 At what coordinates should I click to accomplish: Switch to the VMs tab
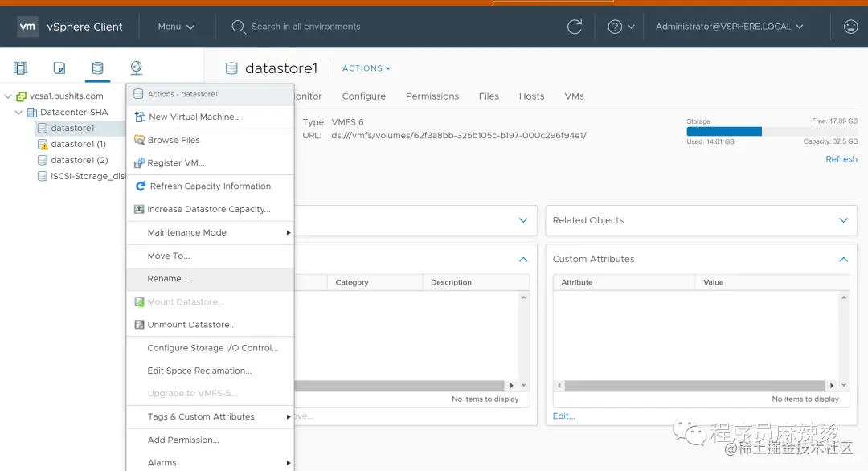click(574, 96)
